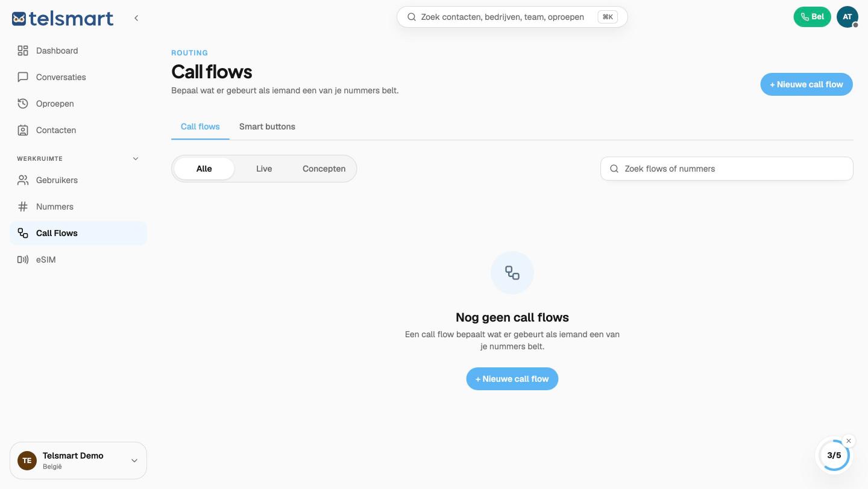Click Nieuwe call flow under the empty state

(512, 379)
